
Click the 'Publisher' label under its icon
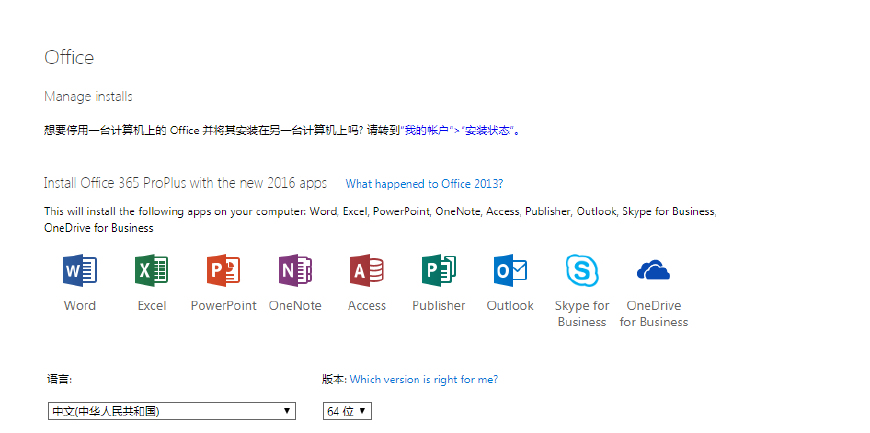click(x=438, y=305)
